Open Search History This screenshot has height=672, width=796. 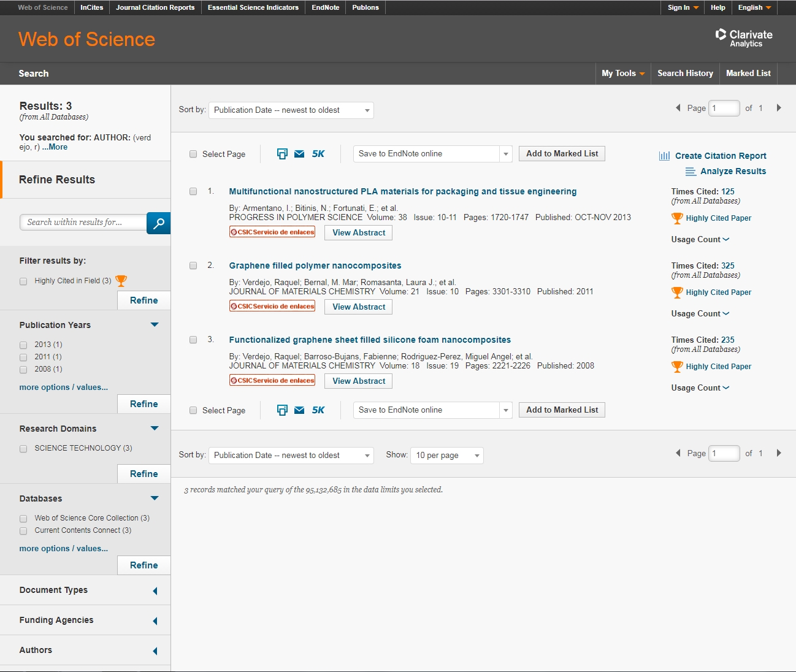(x=685, y=74)
